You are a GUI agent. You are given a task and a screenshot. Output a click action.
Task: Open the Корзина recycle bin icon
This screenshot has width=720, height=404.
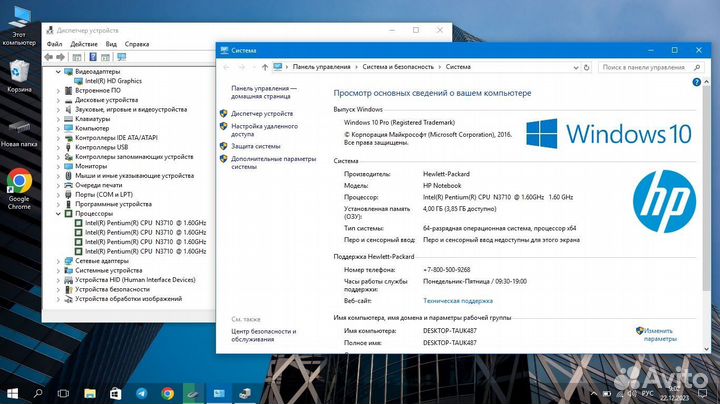pos(19,76)
